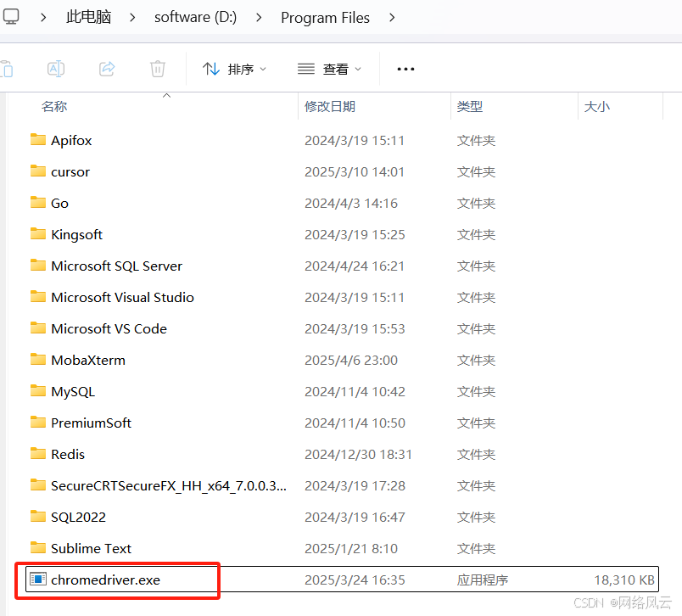Click the date 2024/11/4 10:42
Image resolution: width=682 pixels, height=616 pixels.
pos(355,391)
